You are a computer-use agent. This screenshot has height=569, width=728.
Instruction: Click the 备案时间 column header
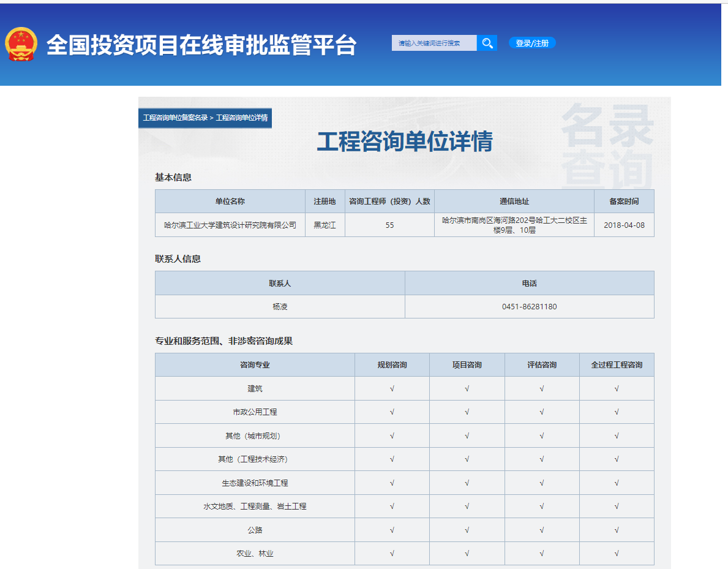point(624,201)
